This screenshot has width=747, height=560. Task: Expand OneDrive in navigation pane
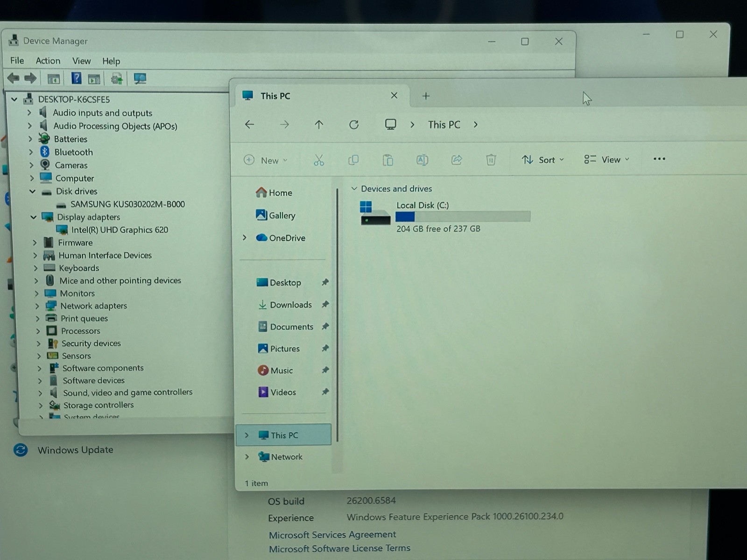(x=244, y=238)
